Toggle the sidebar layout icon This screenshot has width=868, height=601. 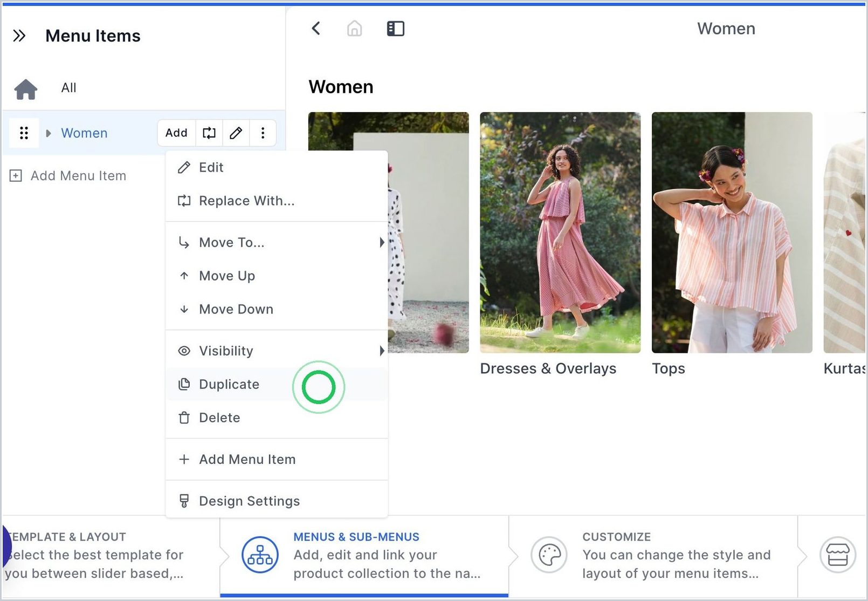click(396, 29)
